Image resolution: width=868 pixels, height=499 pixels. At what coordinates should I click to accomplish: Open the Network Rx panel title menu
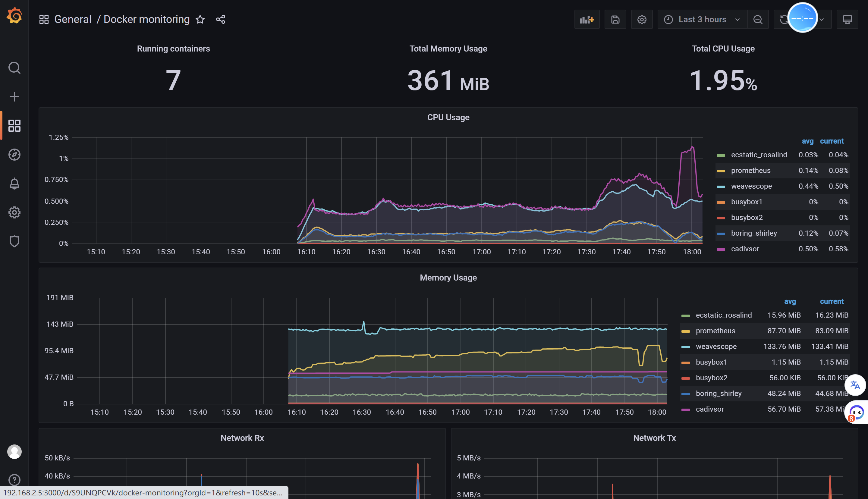pos(242,438)
